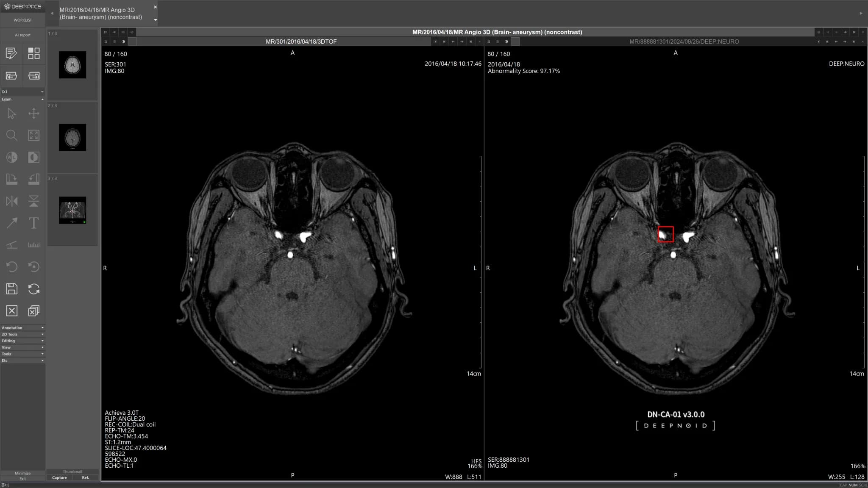The width and height of the screenshot is (868, 488).
Task: Toggle contrast icon in DEEP:NEURO pane header
Action: pyautogui.click(x=506, y=42)
